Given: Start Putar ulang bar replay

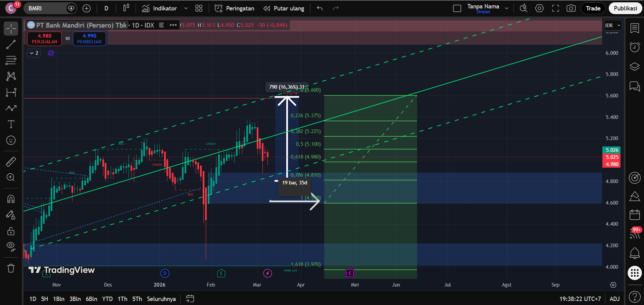Looking at the screenshot, I should click(284, 8).
